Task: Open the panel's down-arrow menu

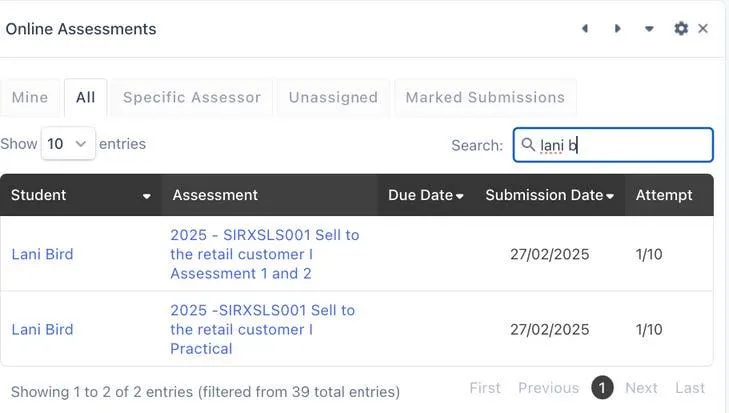Action: point(649,29)
